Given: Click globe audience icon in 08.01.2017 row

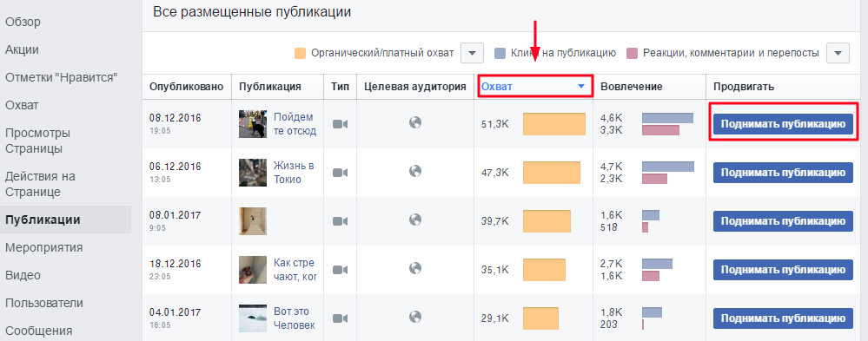Looking at the screenshot, I should (x=415, y=220).
